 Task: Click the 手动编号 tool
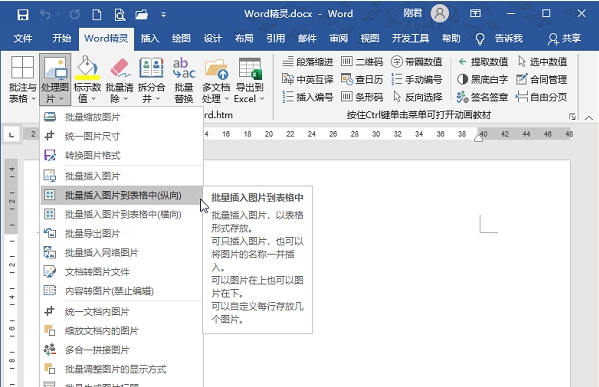(x=416, y=79)
